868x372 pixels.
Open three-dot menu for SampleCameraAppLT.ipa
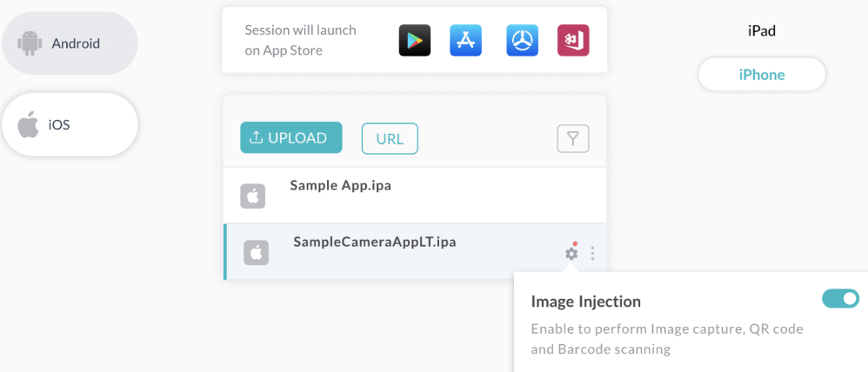tap(593, 253)
